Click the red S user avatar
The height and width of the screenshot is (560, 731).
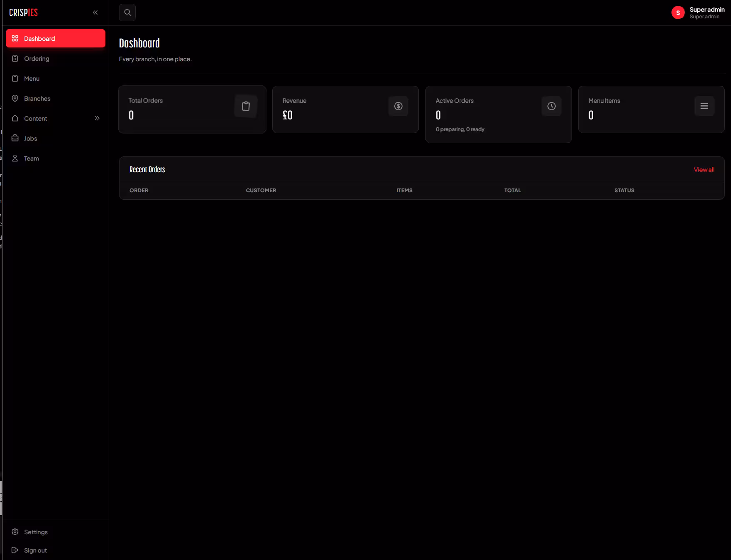click(678, 12)
